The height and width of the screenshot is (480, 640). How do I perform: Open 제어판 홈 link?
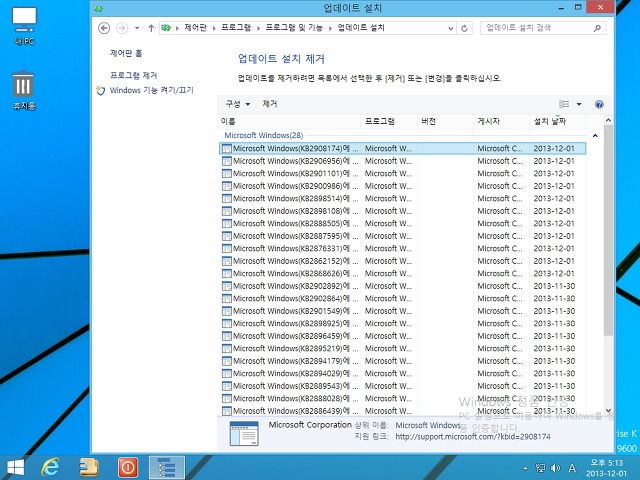click(x=126, y=53)
